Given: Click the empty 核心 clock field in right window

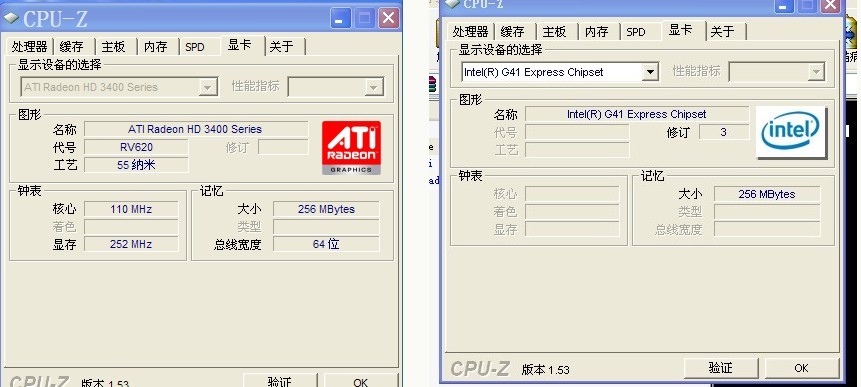Looking at the screenshot, I should coord(572,194).
